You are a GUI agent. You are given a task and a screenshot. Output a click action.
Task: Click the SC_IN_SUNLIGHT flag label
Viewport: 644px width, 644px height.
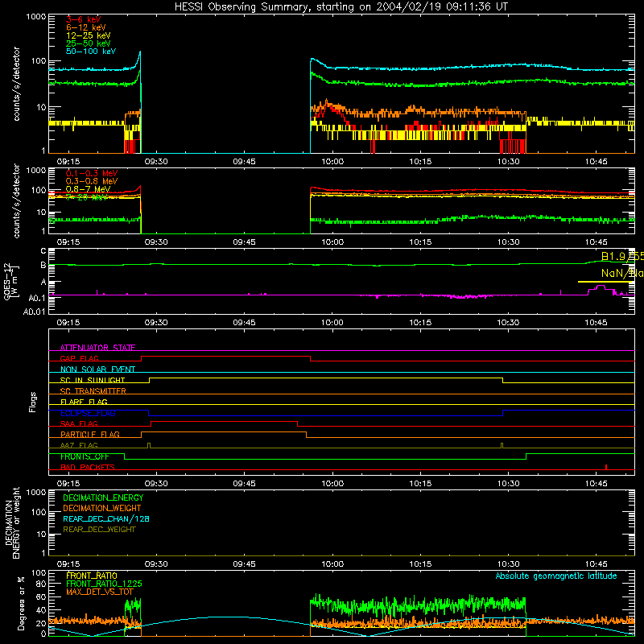[93, 380]
